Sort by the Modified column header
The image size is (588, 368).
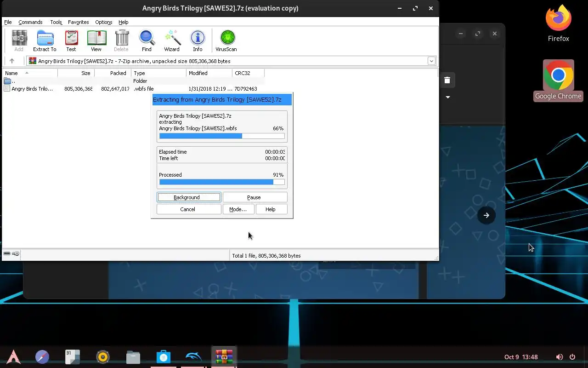point(209,73)
